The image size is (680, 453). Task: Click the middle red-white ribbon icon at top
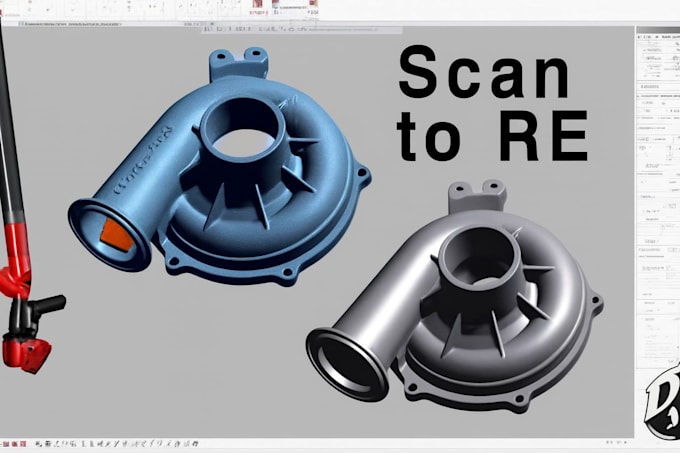(276, 4)
